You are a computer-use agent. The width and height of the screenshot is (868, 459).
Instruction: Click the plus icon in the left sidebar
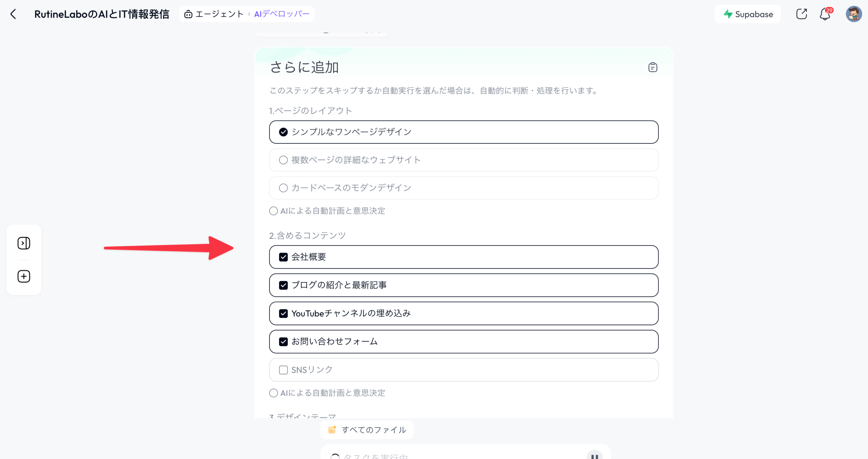(23, 276)
